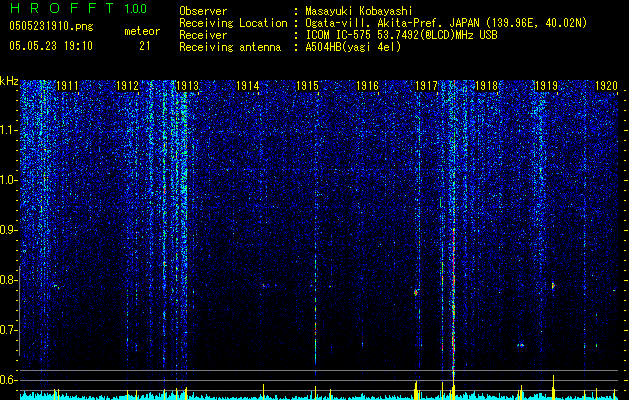Click ICOM IC-575 53.7492 MHz USB text

click(401, 35)
